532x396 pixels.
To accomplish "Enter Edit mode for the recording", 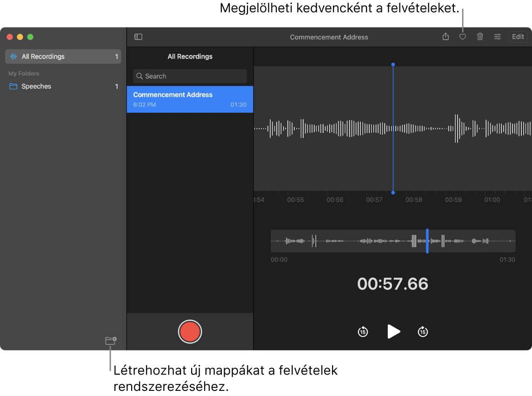I will tap(518, 36).
